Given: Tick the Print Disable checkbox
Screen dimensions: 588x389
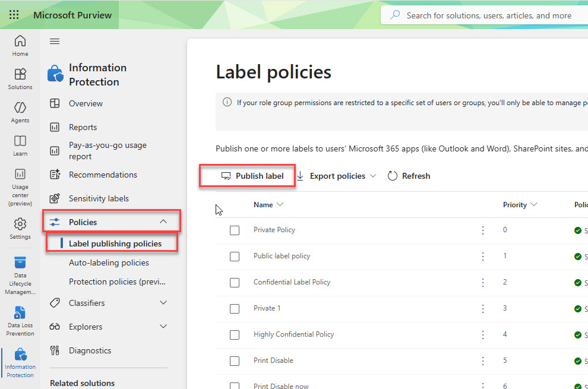Looking at the screenshot, I should [x=235, y=361].
